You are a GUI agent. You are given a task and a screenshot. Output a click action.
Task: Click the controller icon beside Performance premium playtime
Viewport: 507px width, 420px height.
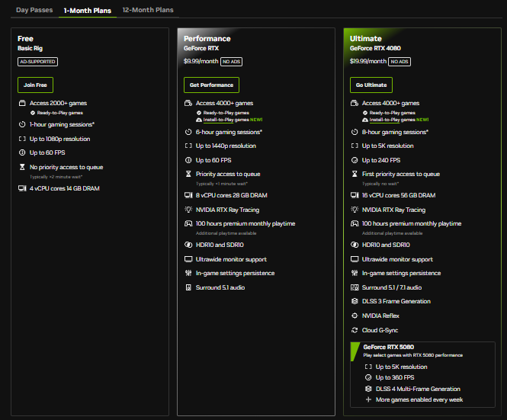[188, 223]
